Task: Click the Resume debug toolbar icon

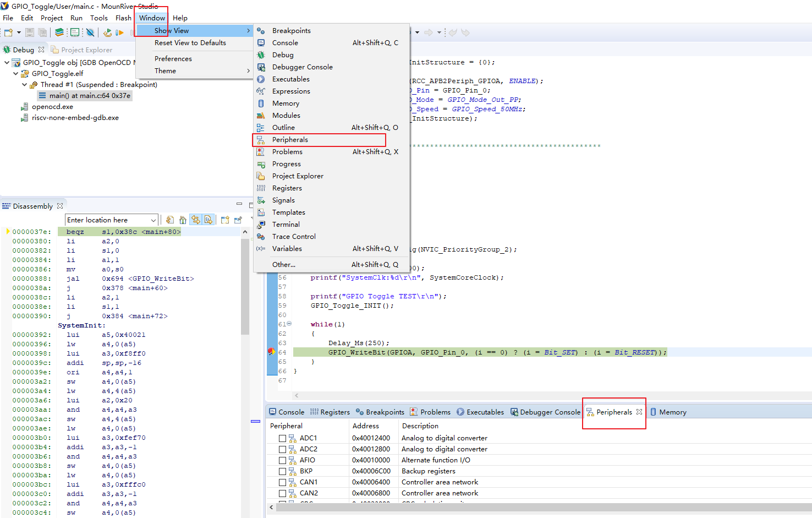Action: [119, 32]
